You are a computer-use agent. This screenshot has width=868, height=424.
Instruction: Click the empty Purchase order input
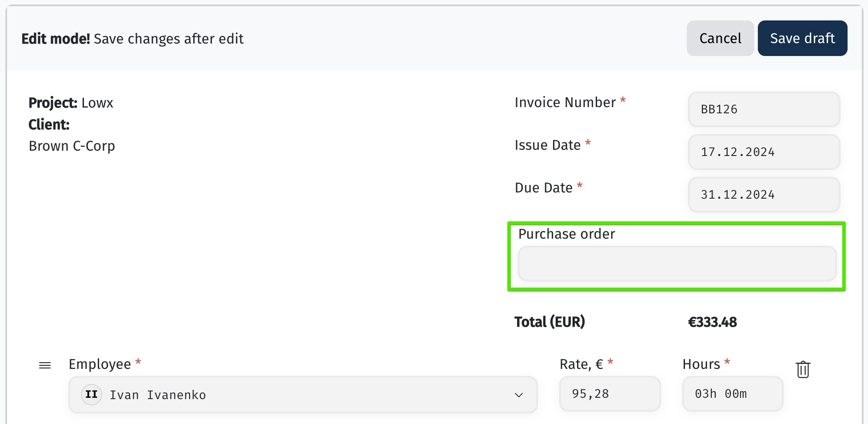click(x=677, y=264)
